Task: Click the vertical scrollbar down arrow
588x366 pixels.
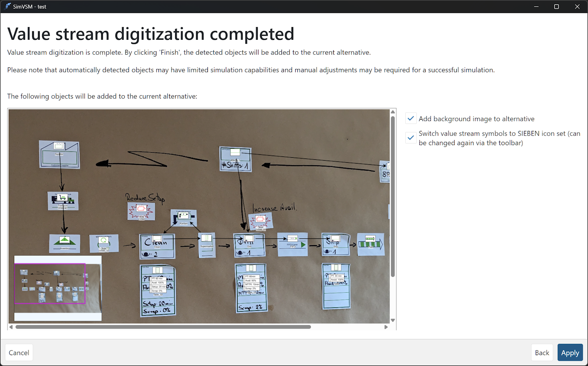Action: click(x=393, y=320)
